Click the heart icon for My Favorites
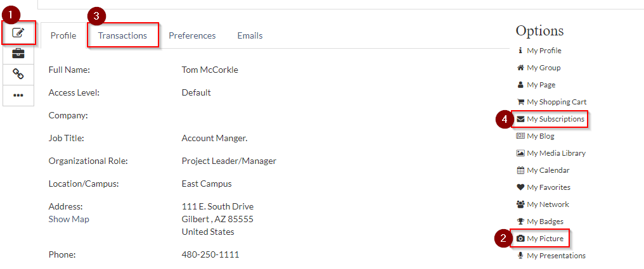This screenshot has height=269, width=644. 520,187
